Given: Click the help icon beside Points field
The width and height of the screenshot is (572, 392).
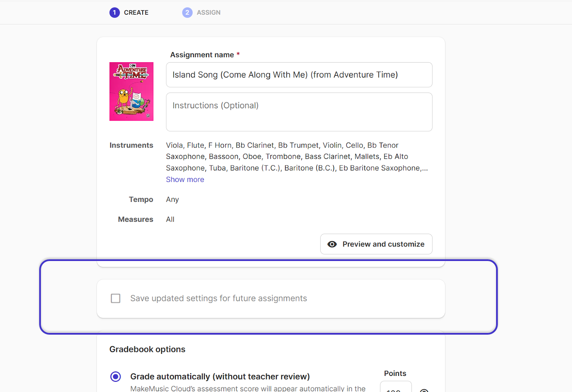Looking at the screenshot, I should [424, 390].
